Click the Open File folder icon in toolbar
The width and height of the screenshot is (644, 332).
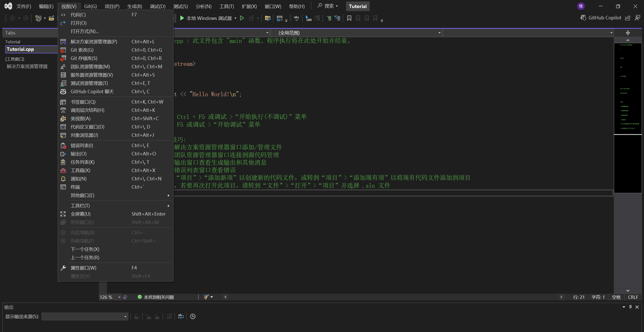pyautogui.click(x=52, y=18)
